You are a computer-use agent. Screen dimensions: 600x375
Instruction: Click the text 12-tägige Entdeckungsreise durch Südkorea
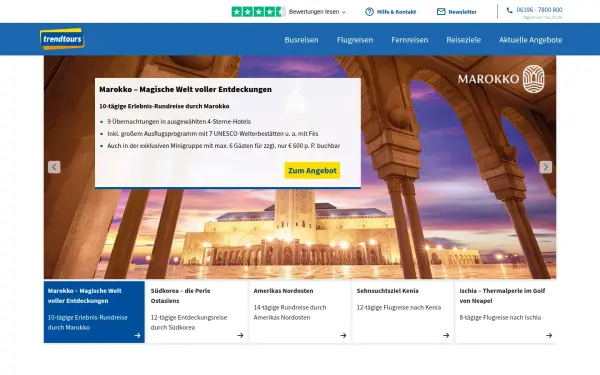(x=189, y=322)
